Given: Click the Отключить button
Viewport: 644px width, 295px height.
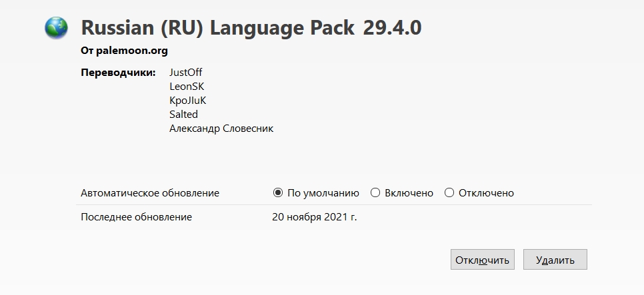Looking at the screenshot, I should pyautogui.click(x=482, y=259).
